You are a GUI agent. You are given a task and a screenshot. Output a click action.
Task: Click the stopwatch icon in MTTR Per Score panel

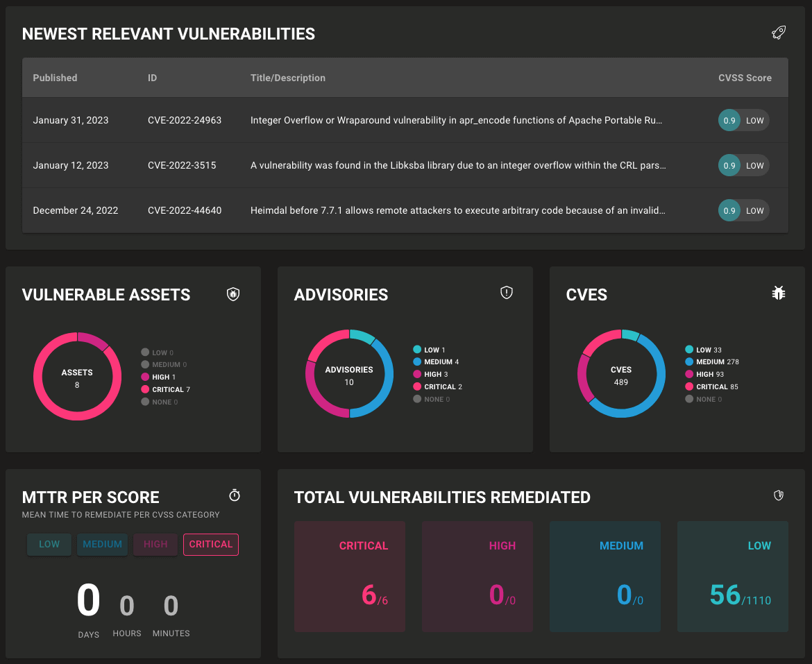(x=234, y=495)
